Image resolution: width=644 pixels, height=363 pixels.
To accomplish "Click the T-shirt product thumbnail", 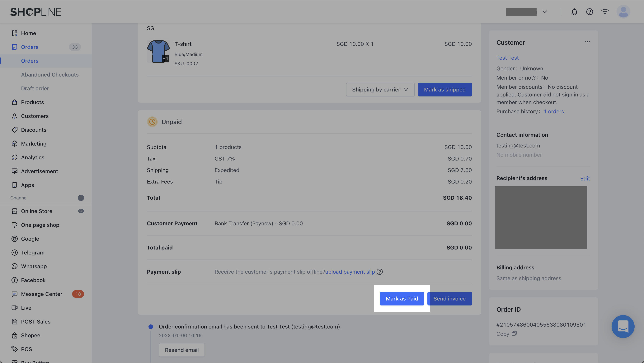I will point(158,51).
